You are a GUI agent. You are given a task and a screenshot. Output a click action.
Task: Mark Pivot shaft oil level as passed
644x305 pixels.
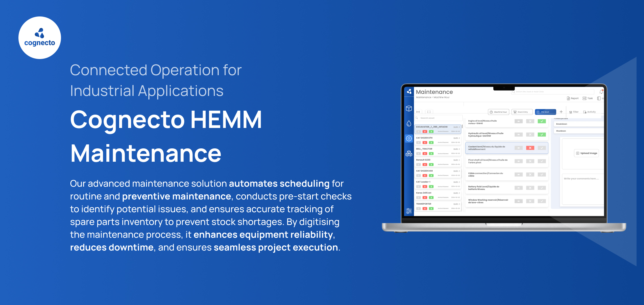coord(542,161)
